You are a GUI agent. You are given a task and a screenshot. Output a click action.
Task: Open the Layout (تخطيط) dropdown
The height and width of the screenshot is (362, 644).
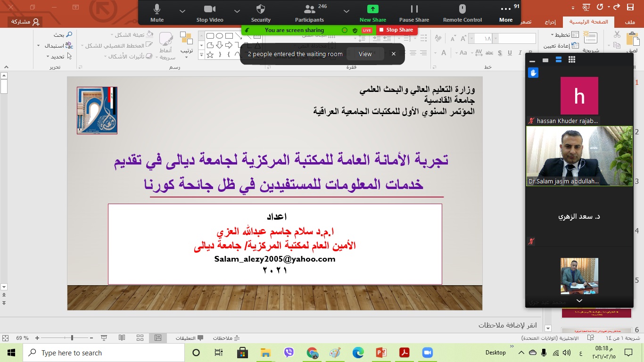(x=564, y=35)
